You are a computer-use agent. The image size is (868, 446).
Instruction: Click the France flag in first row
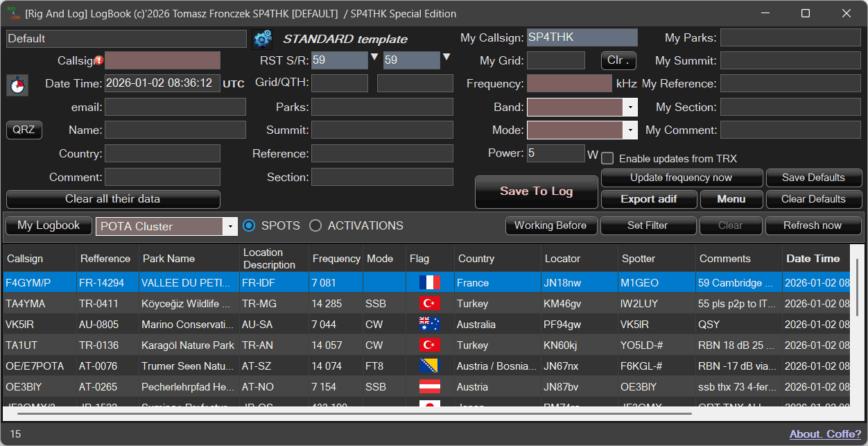coord(430,283)
